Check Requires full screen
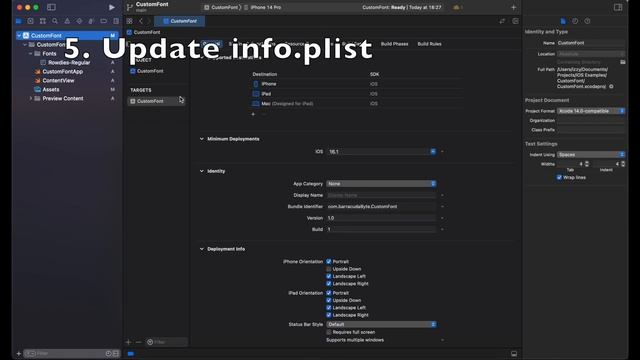The width and height of the screenshot is (640, 360). (329, 332)
